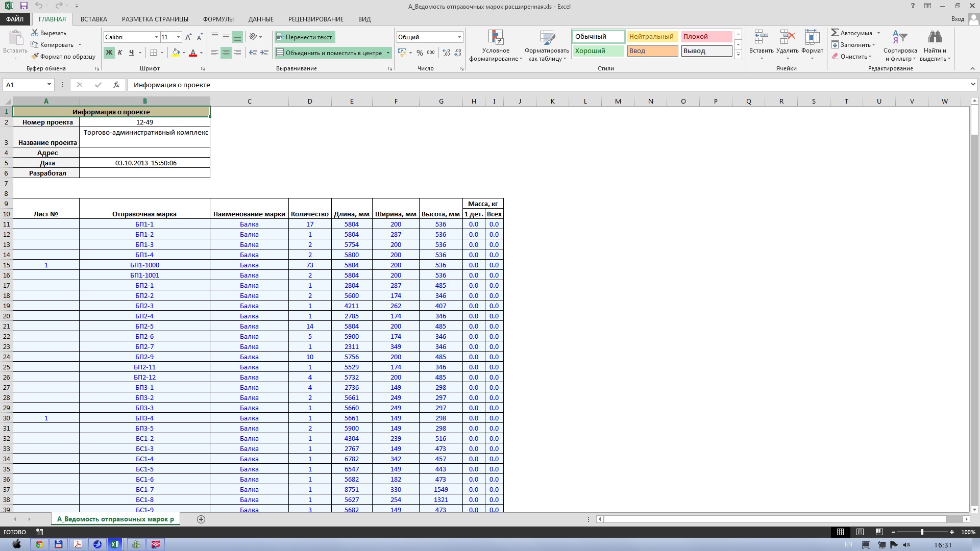Image resolution: width=980 pixels, height=551 pixels.
Task: Add a new sheet with plus icon
Action: [x=201, y=519]
